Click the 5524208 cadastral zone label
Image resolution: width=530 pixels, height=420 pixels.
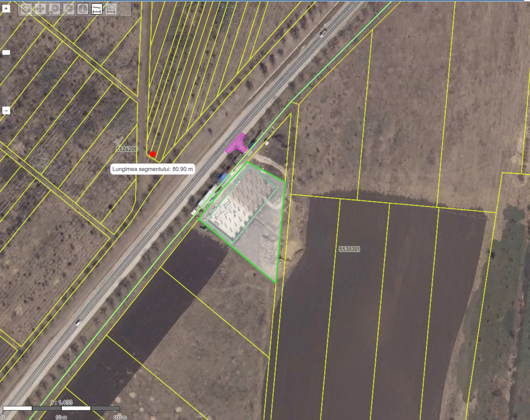click(x=126, y=149)
